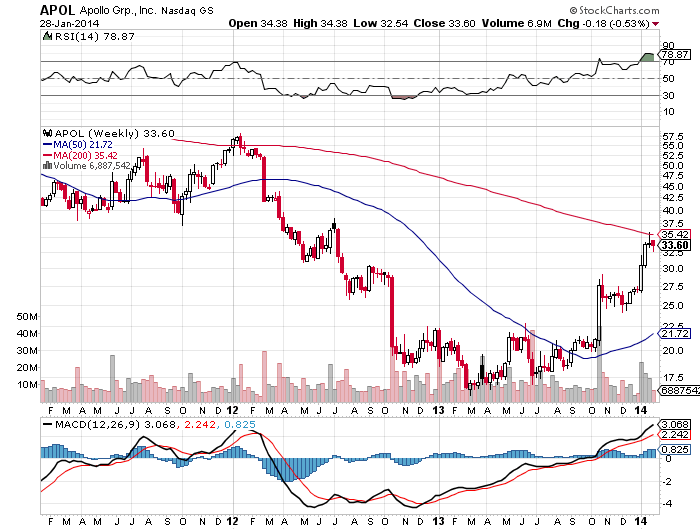Click the 33.60 last price axis tag
700x530 pixels.
pos(675,245)
